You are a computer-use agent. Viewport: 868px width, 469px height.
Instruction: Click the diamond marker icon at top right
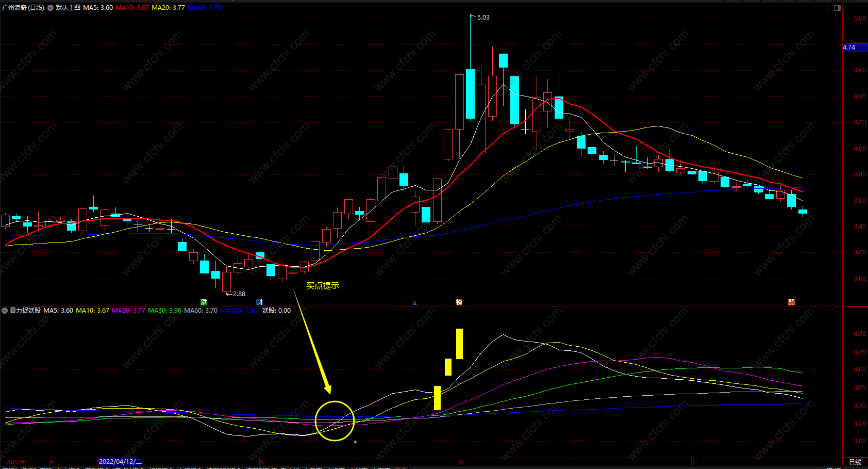tap(828, 8)
